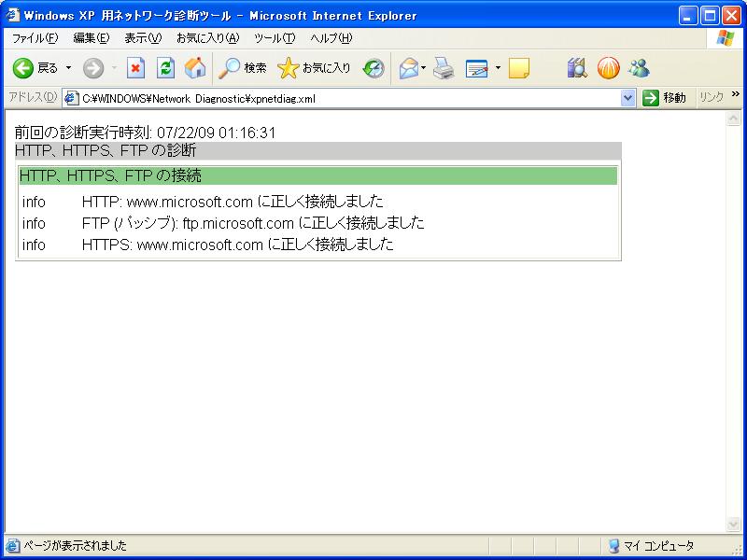747x560 pixels.
Task: Click the 'FTP (パッシブ): ftp.microsoft.com' result line
Action: coord(253,223)
